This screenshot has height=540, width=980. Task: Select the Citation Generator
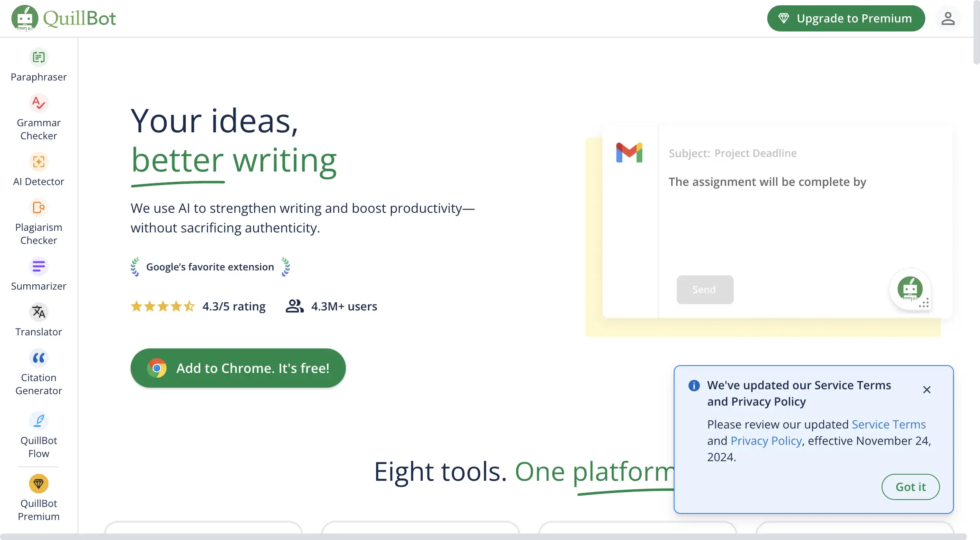39,372
